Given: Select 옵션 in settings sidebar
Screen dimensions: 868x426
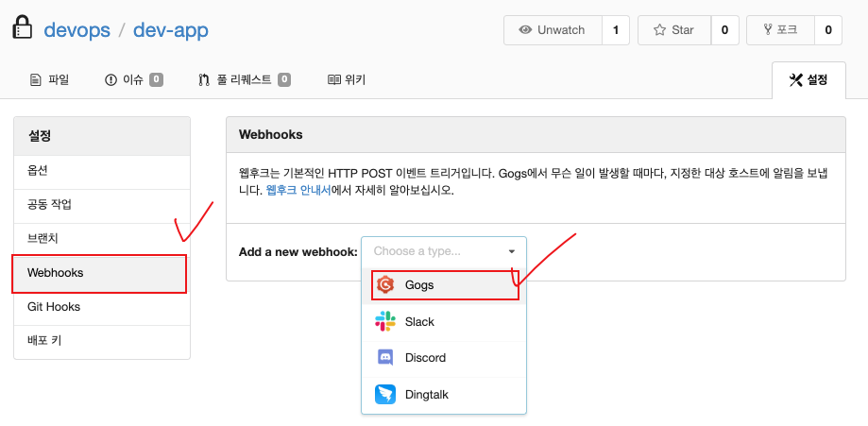Looking at the screenshot, I should point(102,172).
